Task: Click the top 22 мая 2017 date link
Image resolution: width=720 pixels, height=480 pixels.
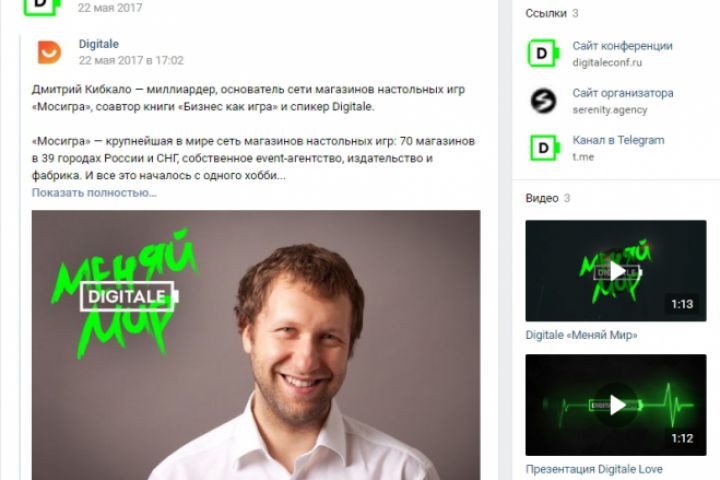Action: click(110, 7)
